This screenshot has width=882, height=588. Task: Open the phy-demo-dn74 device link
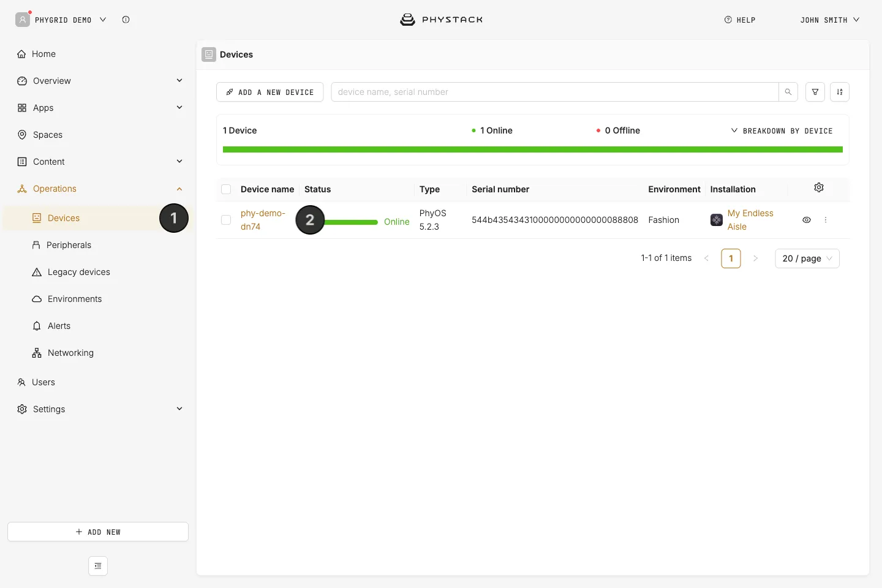263,220
